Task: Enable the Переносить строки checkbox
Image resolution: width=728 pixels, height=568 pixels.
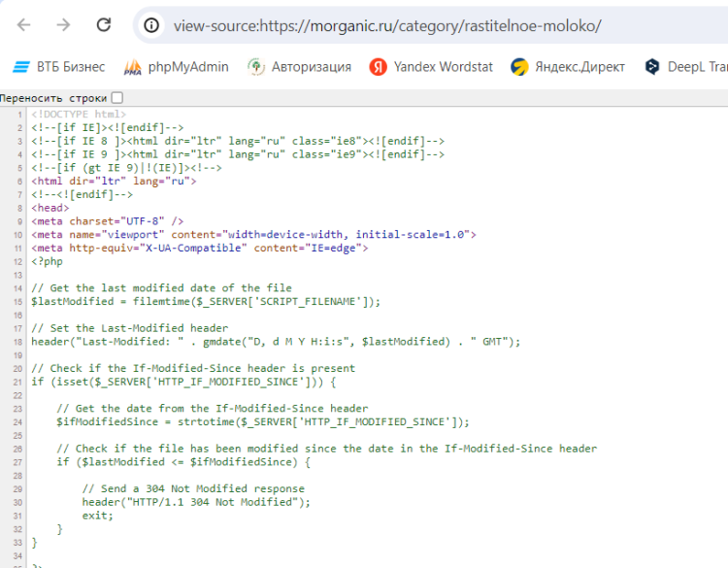Action: (117, 97)
